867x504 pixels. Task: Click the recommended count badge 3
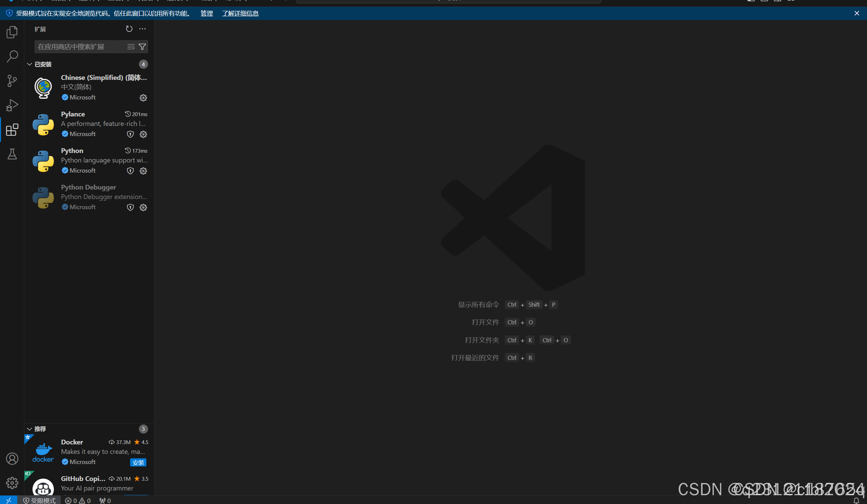[x=143, y=429]
